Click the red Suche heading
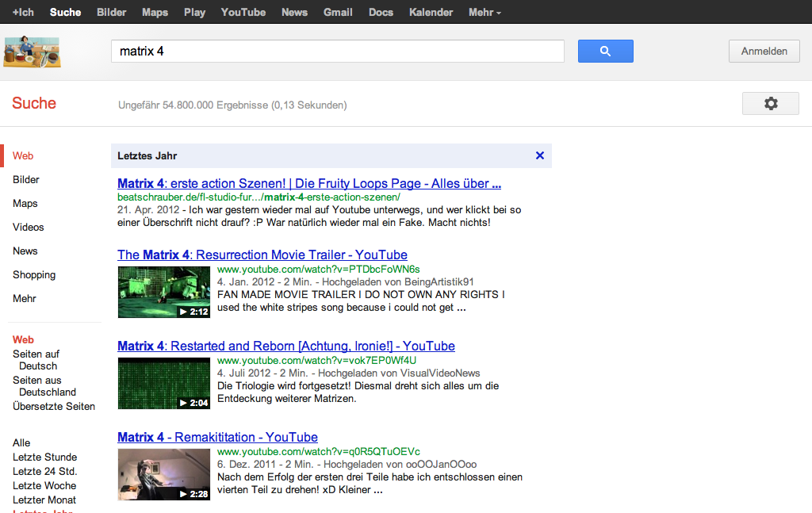This screenshot has width=812, height=513. pos(33,103)
